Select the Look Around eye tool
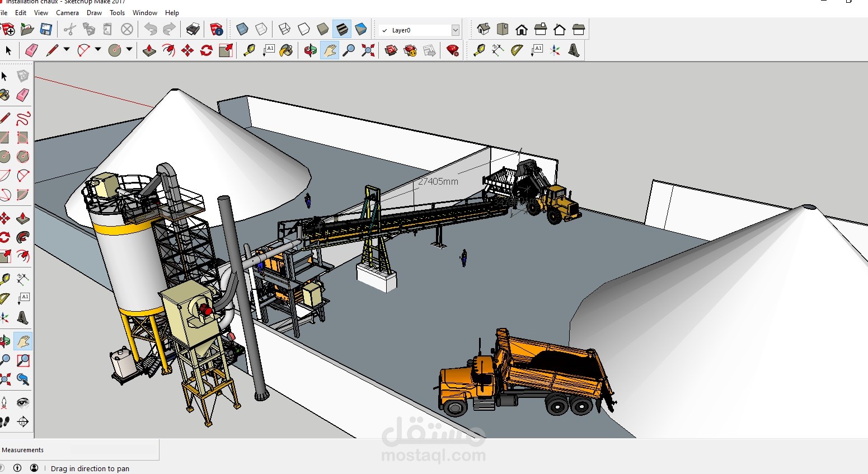868x474 pixels. click(x=23, y=403)
